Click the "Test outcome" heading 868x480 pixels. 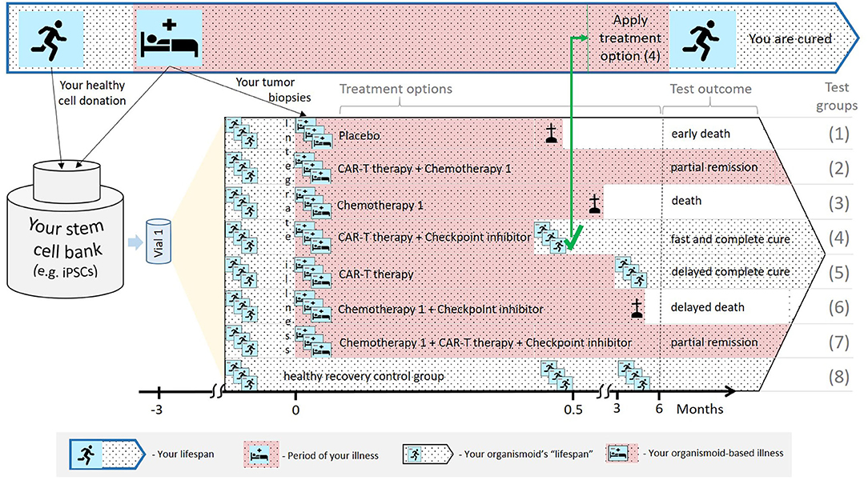pos(711,89)
